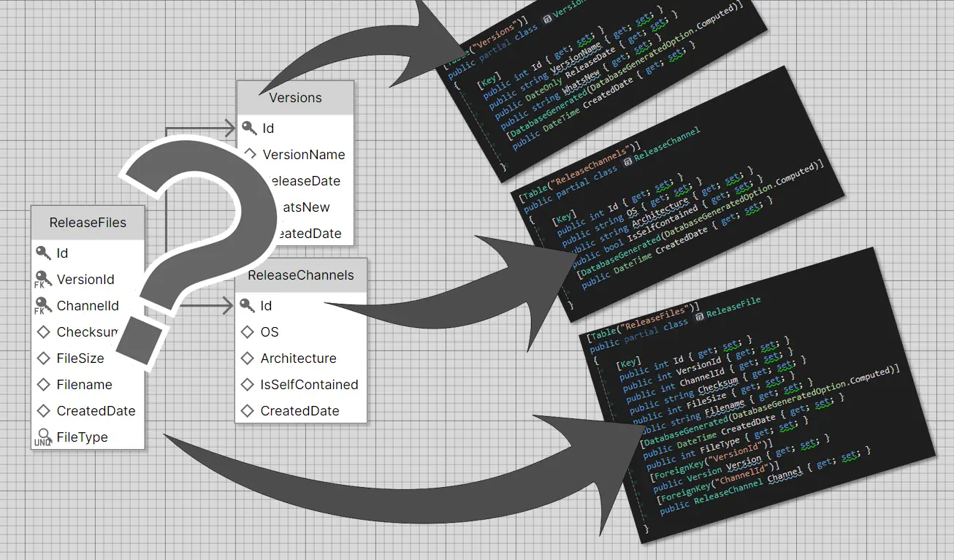954x560 pixels.
Task: Click the class icon beside ReleaseFile in code
Action: coord(699,315)
